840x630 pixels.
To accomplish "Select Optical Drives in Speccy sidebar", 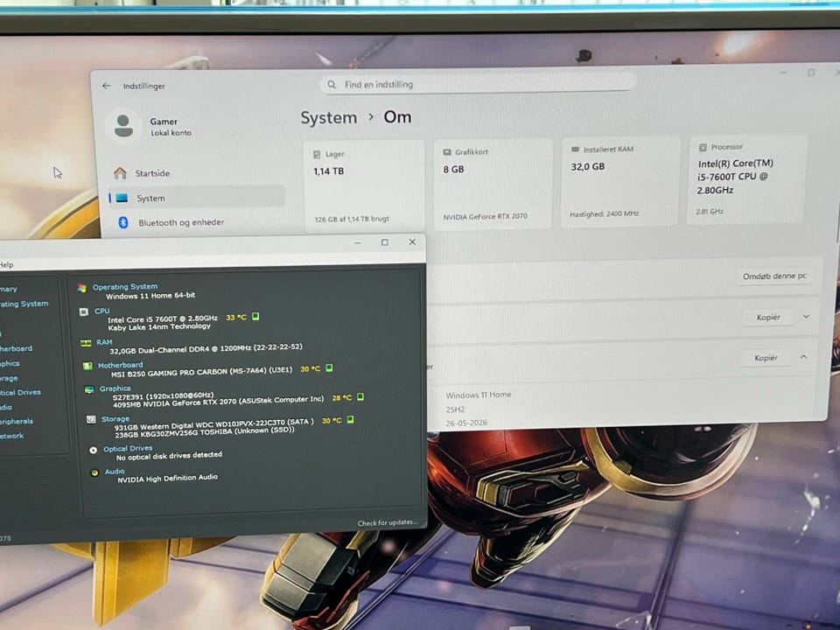I will pos(20,392).
